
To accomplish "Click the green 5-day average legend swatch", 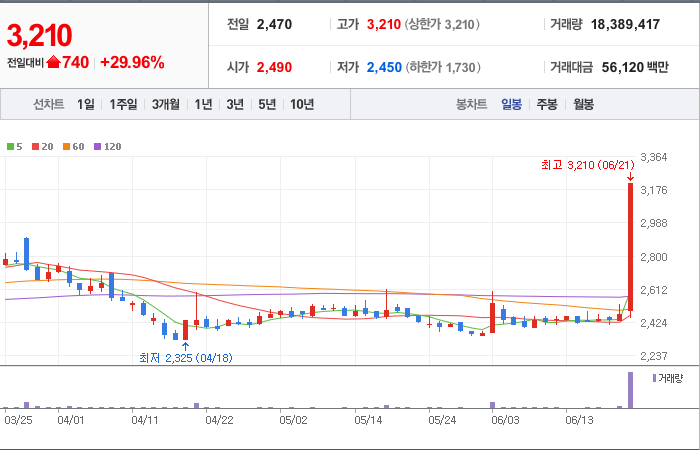I will pyautogui.click(x=10, y=146).
